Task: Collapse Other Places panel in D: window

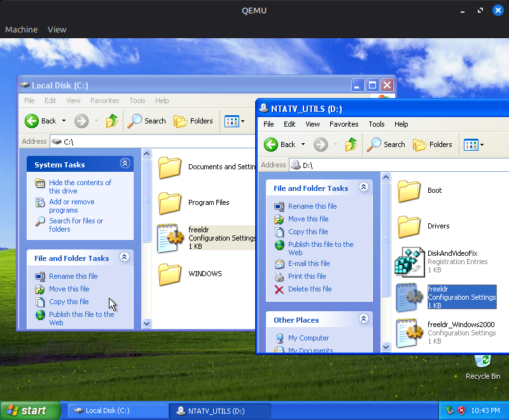Action: 363,319
